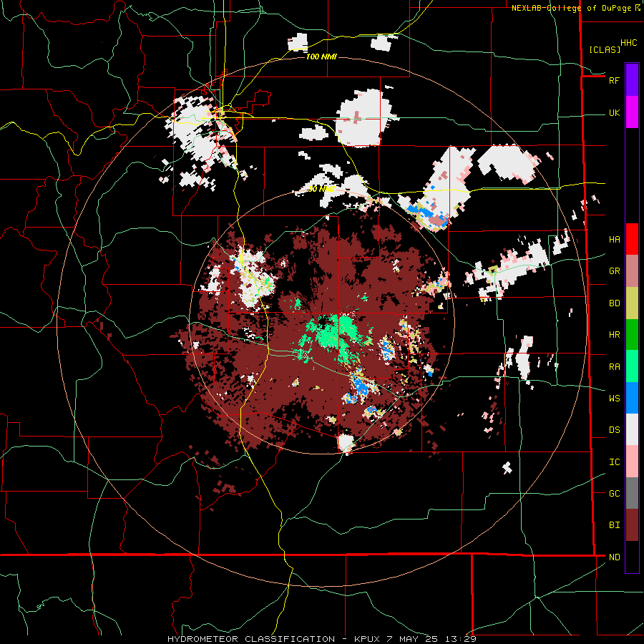Select the white DS dry snow swatch
The image size is (644, 644).
[x=632, y=429]
